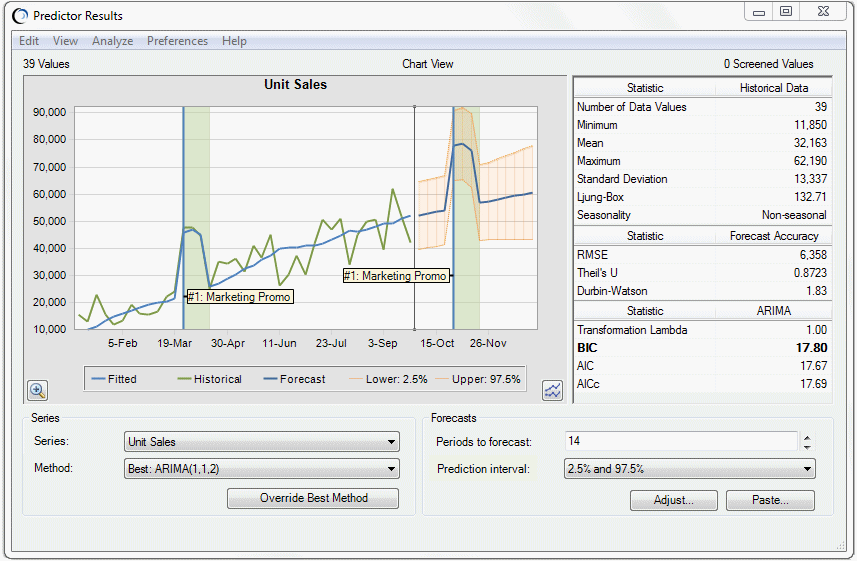
Task: Click the Paste... button
Action: click(770, 500)
